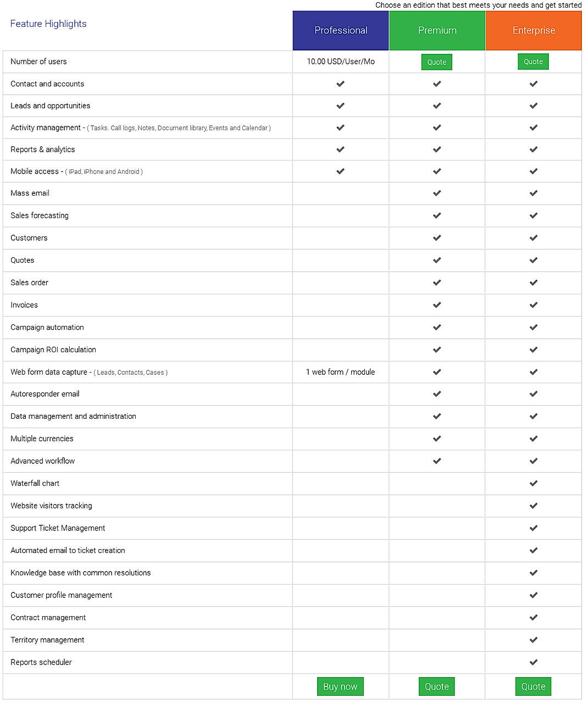This screenshot has width=588, height=704.
Task: Click the Mass email checkmark under Premium
Action: (x=437, y=193)
